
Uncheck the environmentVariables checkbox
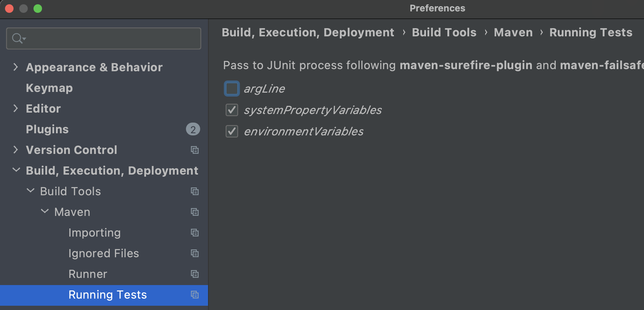click(x=232, y=131)
